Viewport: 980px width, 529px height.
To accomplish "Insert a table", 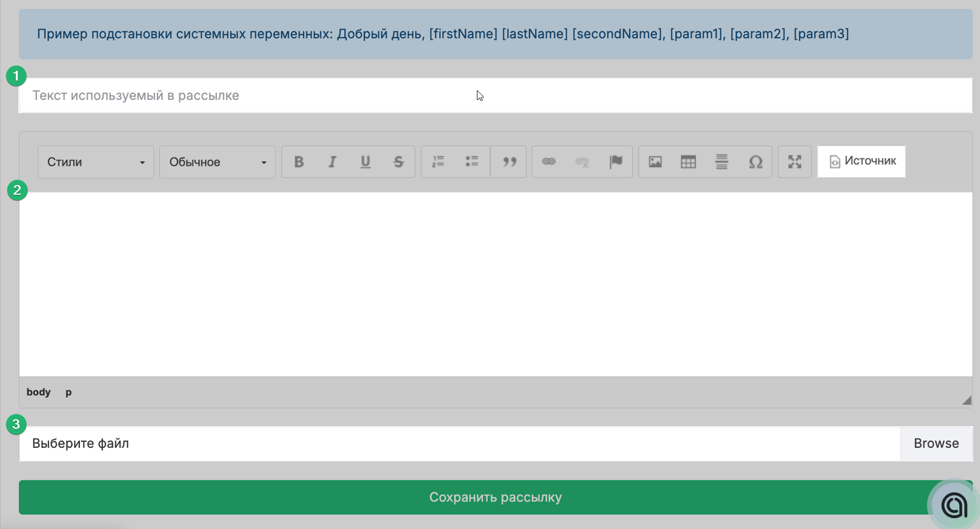I will point(688,162).
